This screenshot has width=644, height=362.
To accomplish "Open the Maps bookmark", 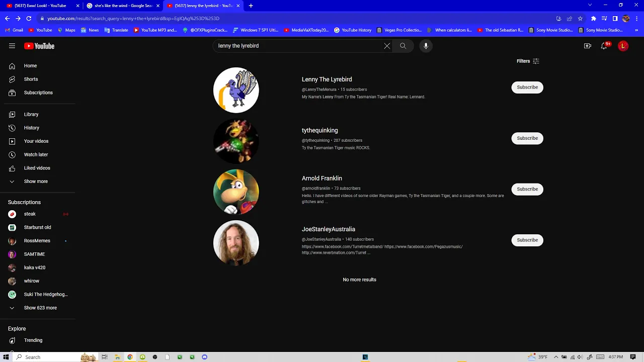I will (x=66, y=30).
